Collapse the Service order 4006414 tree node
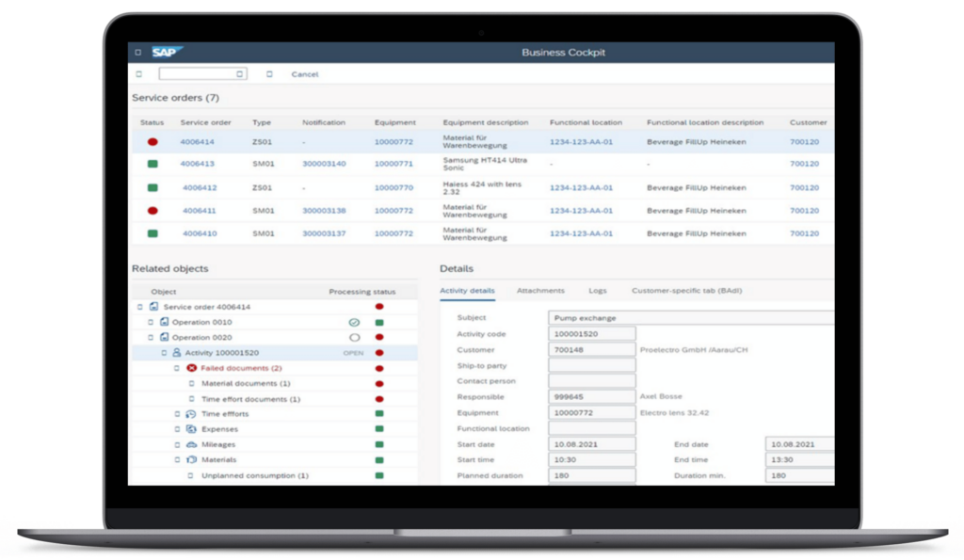 click(x=140, y=307)
